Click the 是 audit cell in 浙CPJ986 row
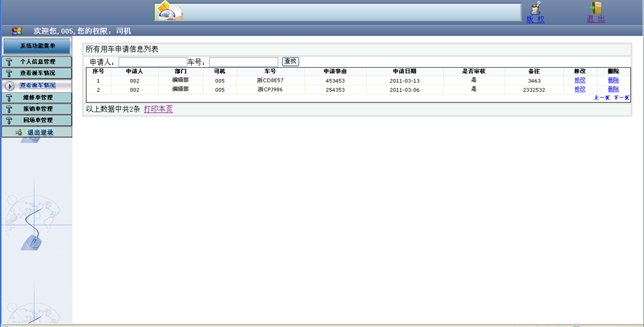Viewport: 644px width, 327px height. [x=473, y=89]
